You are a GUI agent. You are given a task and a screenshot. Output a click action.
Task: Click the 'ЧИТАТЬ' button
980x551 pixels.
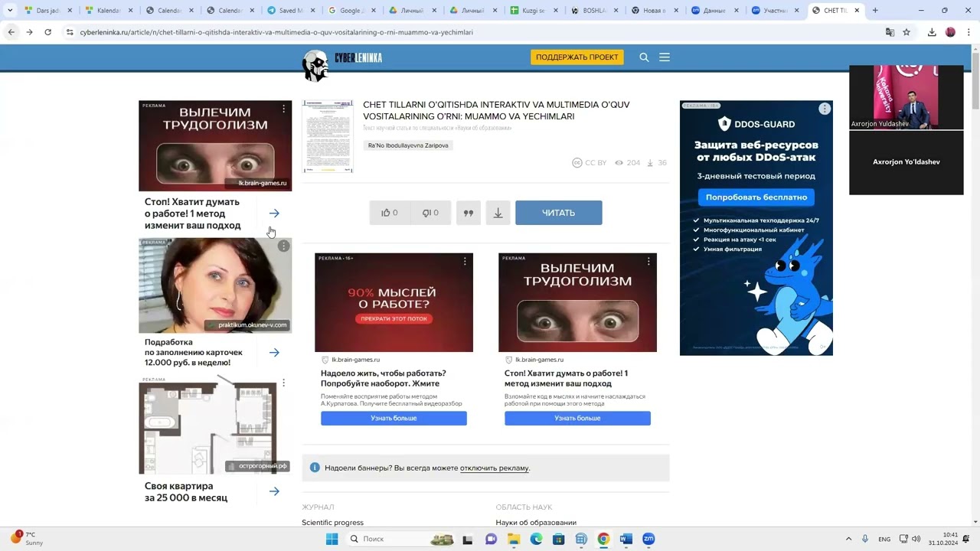tap(559, 213)
